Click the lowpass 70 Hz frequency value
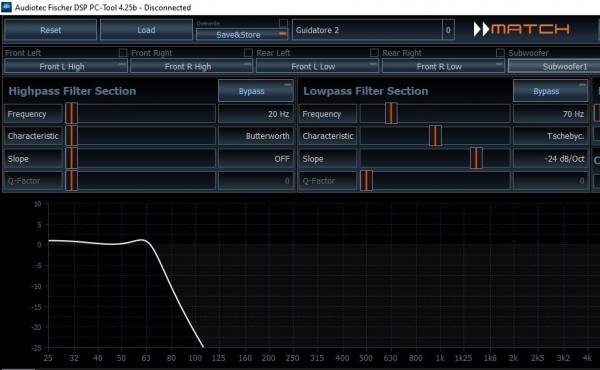Viewport: 600px width, 370px height. (550, 114)
